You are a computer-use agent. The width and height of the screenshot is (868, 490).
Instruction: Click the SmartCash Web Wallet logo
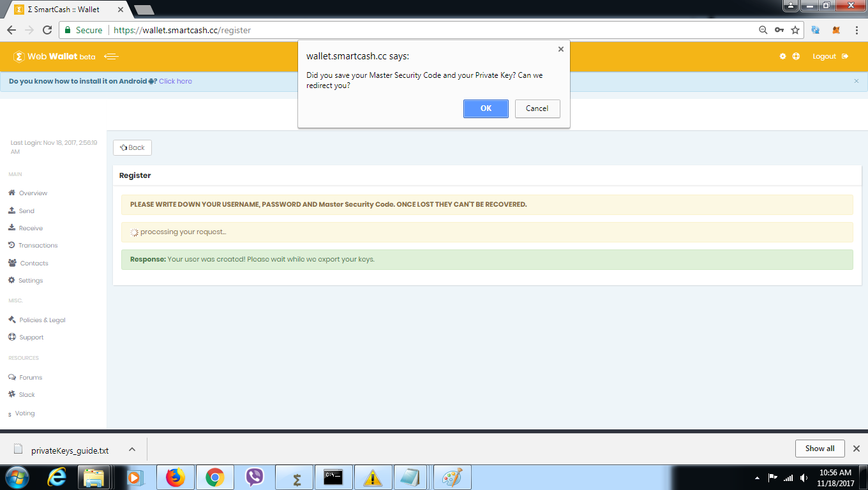54,56
